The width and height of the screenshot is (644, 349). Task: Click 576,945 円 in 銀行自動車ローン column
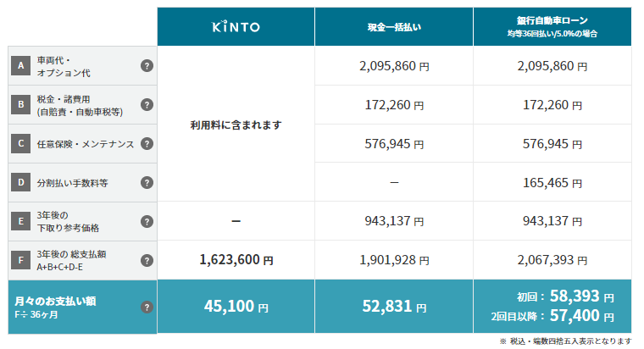click(x=552, y=144)
